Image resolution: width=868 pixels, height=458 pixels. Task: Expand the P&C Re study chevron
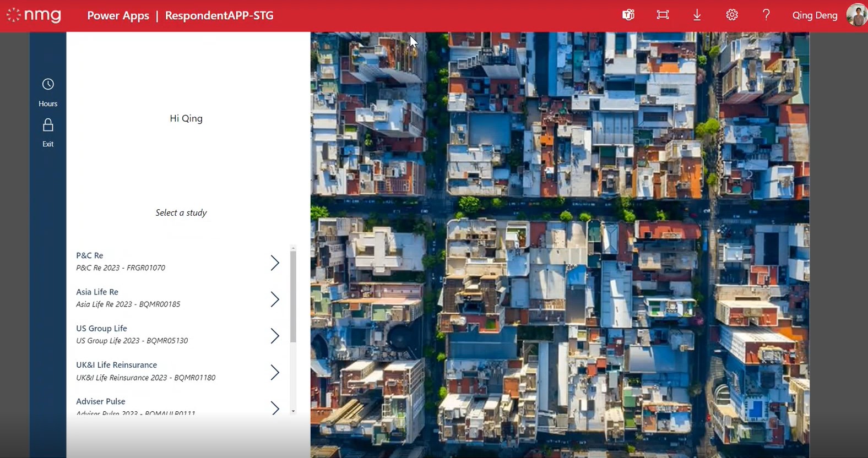pos(275,263)
